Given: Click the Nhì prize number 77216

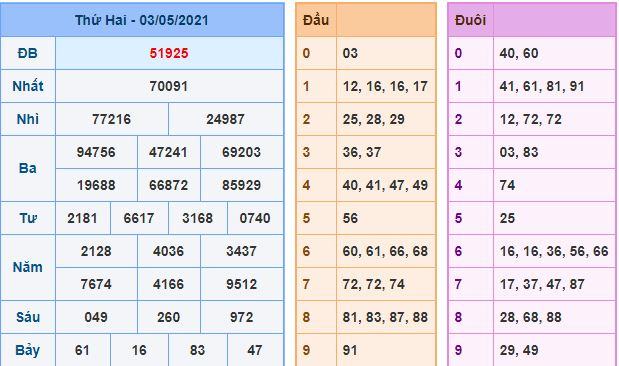Looking at the screenshot, I should 112,119.
